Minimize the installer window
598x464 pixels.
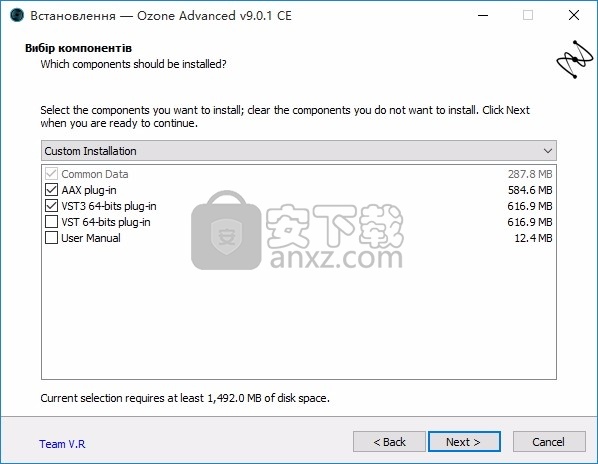[483, 16]
